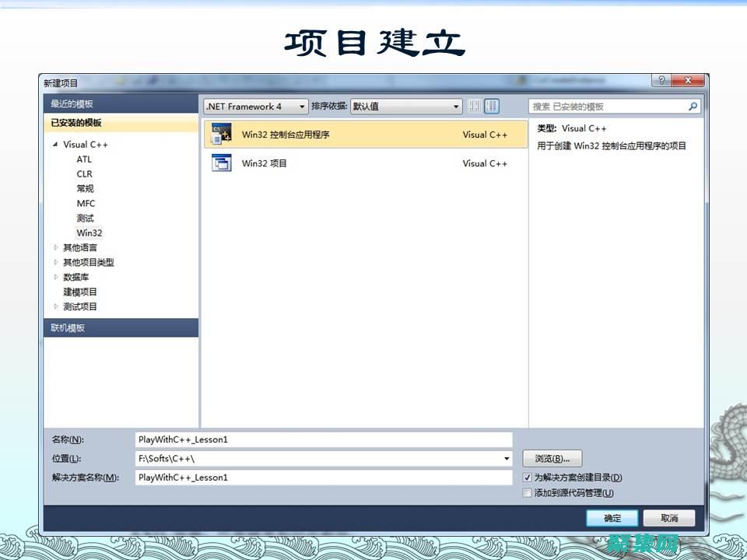Switch to medium icons list view
The width and height of the screenshot is (747, 560).
(x=492, y=107)
